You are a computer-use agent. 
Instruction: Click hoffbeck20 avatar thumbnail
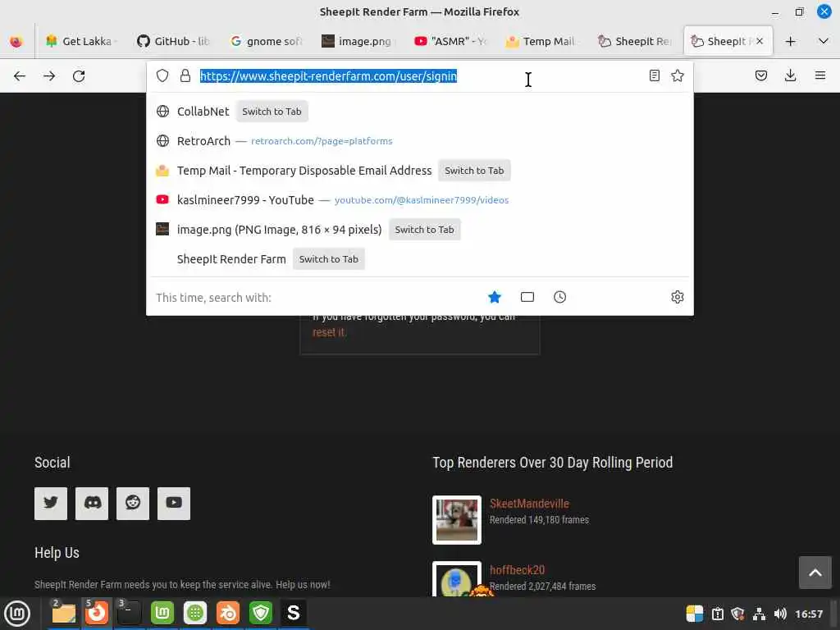click(456, 580)
